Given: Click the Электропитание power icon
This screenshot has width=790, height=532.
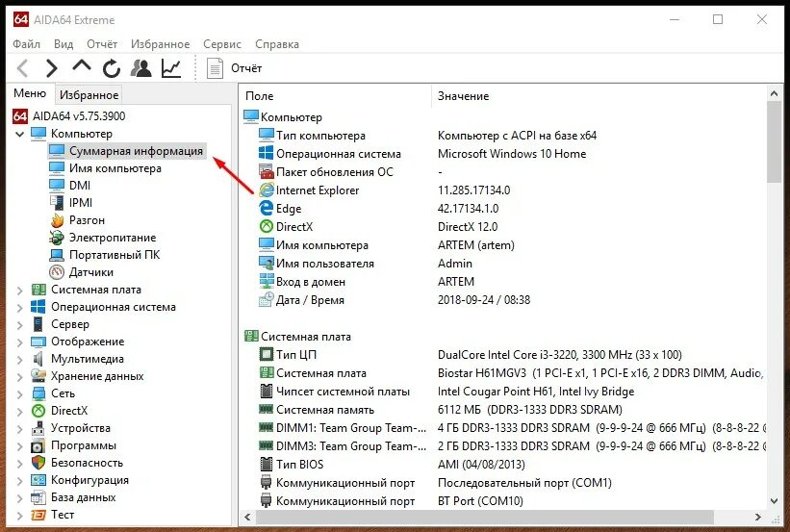Looking at the screenshot, I should 57,238.
